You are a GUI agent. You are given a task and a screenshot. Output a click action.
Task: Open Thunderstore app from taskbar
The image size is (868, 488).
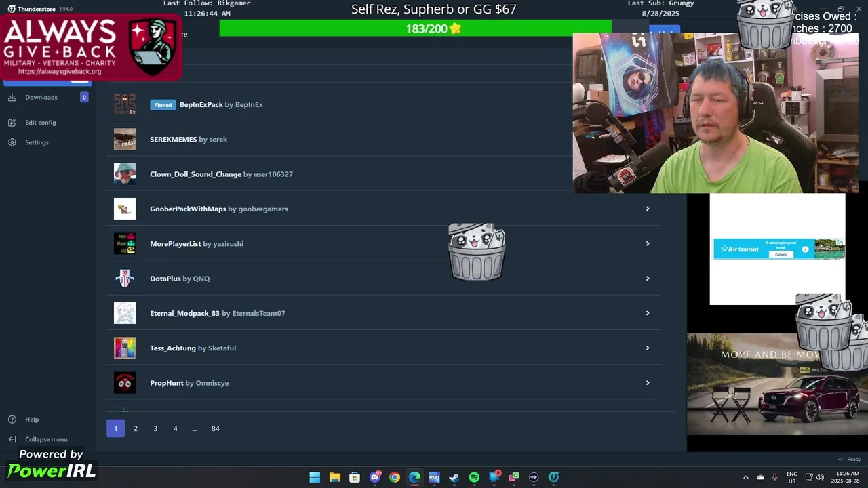[x=554, y=477]
